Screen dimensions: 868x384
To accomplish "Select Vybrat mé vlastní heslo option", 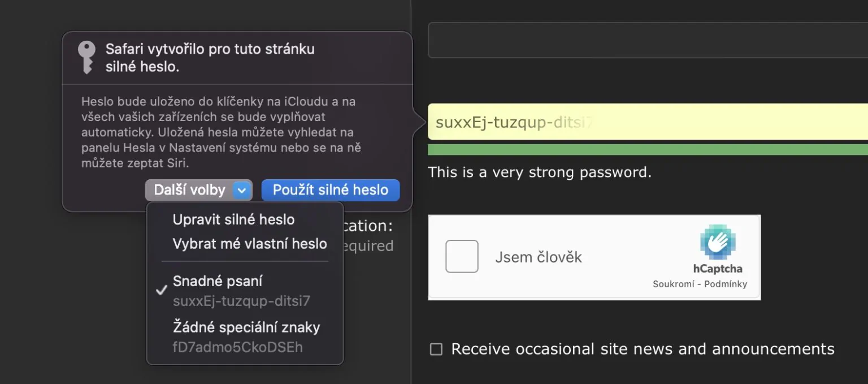I will [250, 244].
